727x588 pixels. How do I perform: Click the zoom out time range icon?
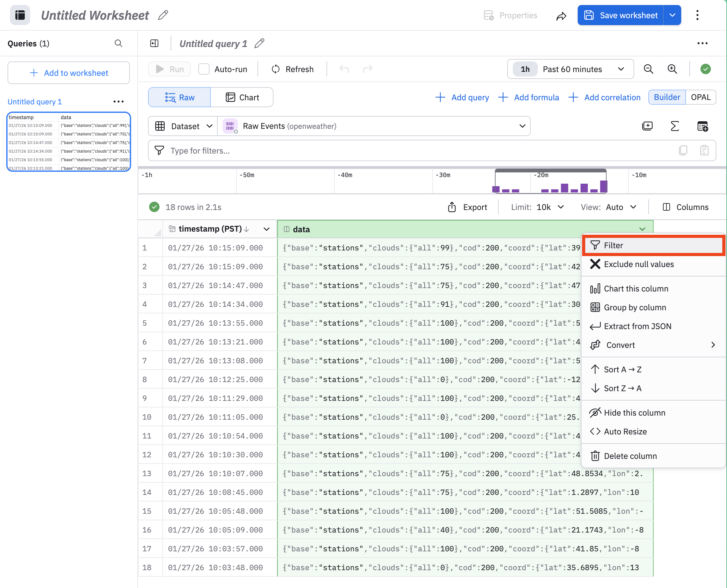click(648, 69)
